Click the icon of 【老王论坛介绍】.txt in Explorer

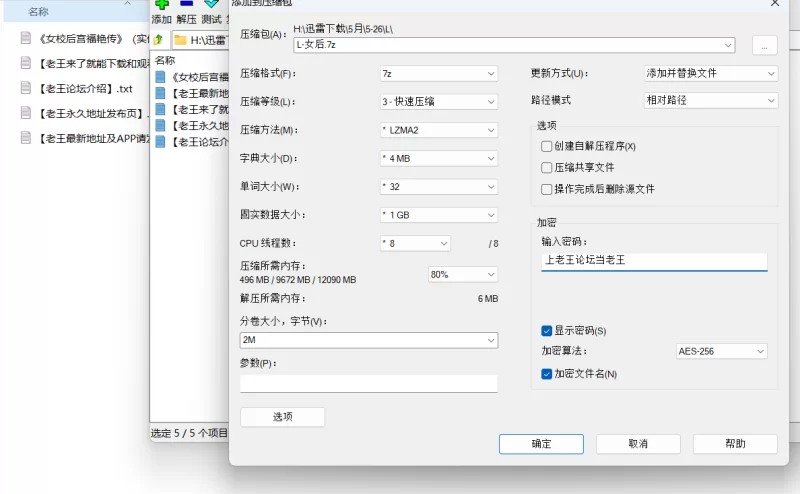(x=26, y=88)
